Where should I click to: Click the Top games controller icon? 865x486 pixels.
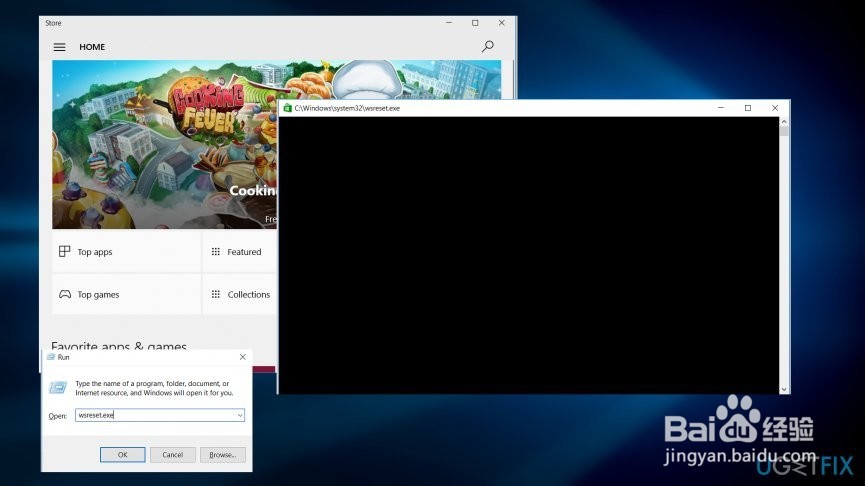65,295
